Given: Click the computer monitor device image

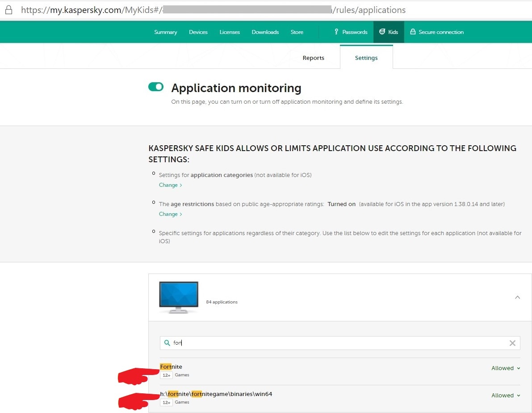Looking at the screenshot, I should (179, 297).
